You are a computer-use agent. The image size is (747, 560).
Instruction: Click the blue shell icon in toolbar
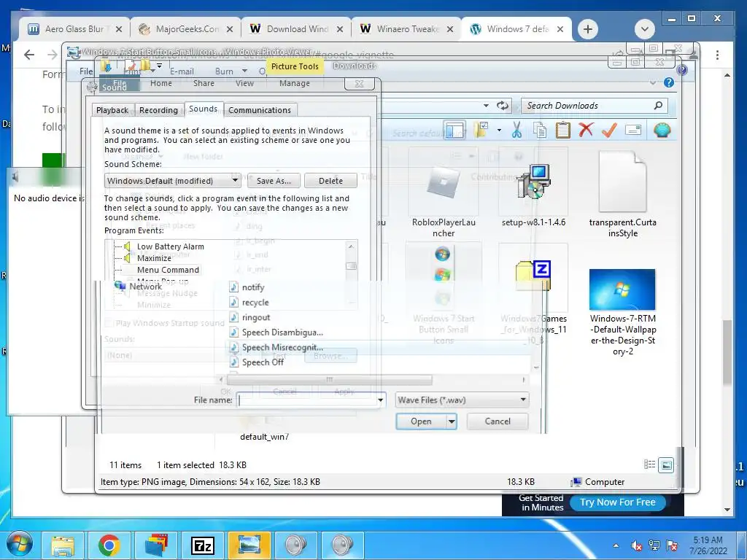[662, 130]
